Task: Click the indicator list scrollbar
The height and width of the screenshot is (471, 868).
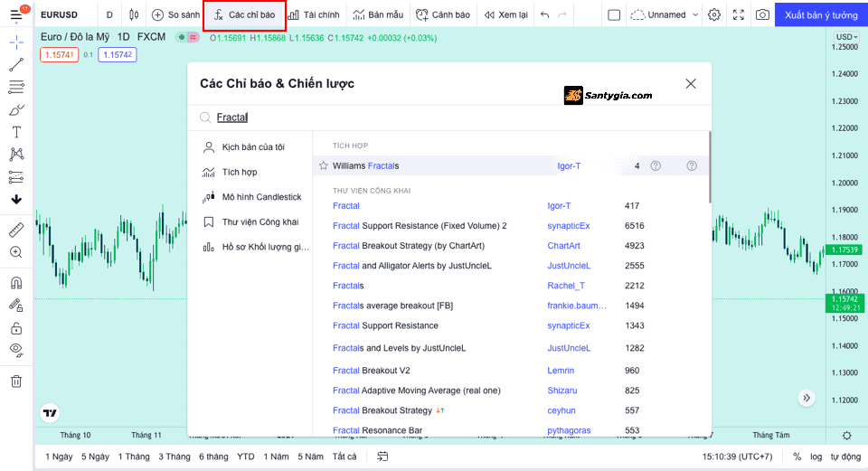Action: click(x=709, y=167)
